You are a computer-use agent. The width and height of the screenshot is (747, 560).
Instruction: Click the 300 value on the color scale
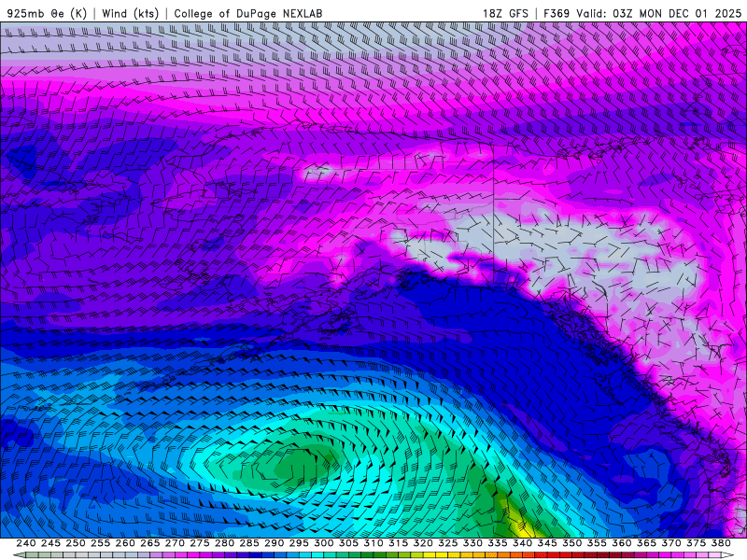[x=323, y=543]
